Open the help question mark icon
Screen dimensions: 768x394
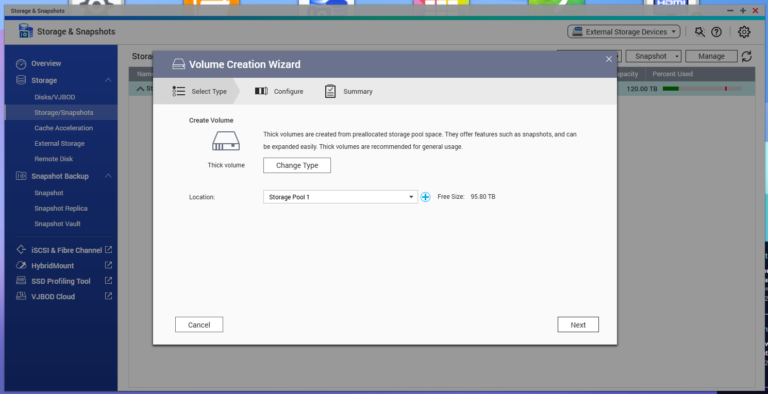[716, 32]
